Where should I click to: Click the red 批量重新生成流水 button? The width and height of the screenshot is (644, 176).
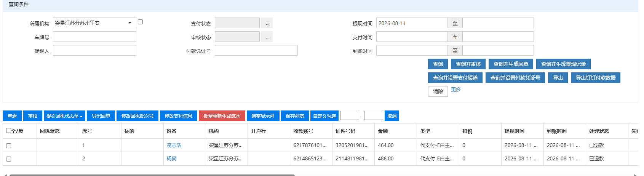click(x=222, y=116)
